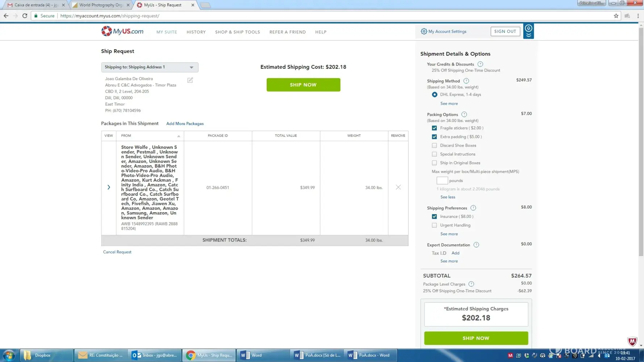Enable the Urgent Handling checkbox

[x=434, y=225]
